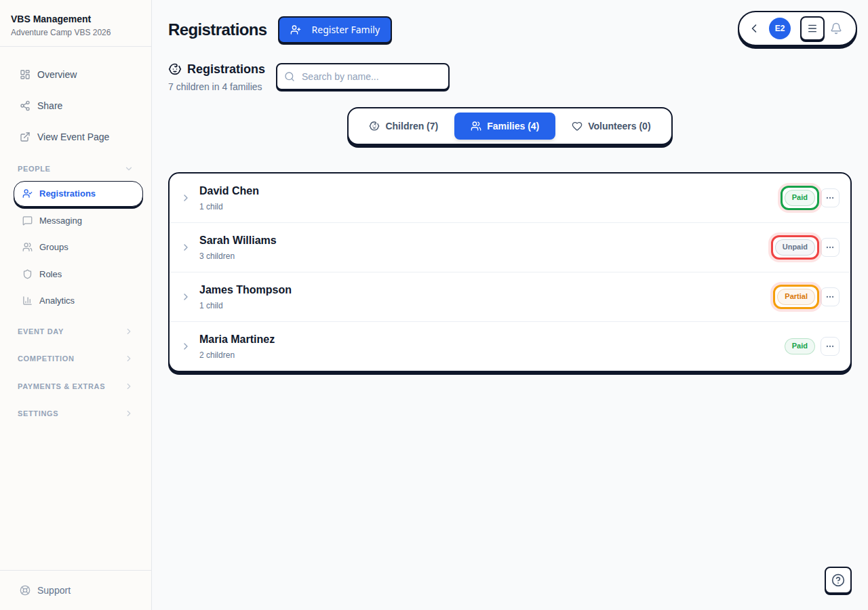Click the back arrow near the avatar
The image size is (868, 610).
[753, 28]
